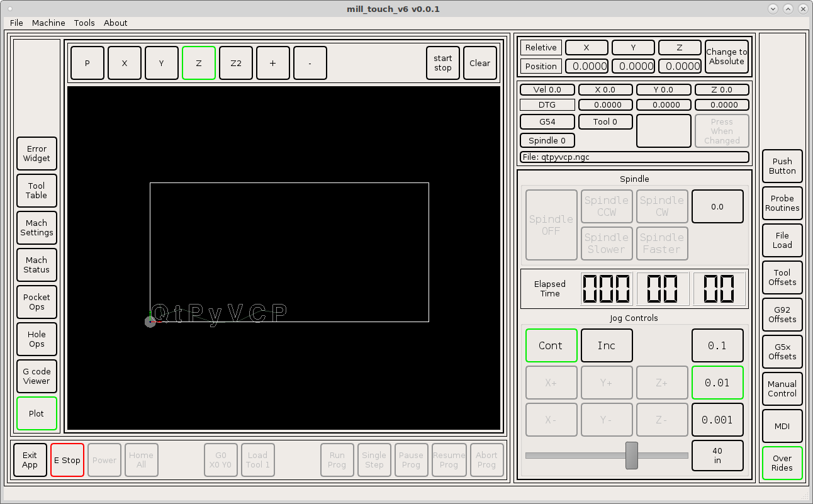Open the File Load panel

tap(782, 240)
